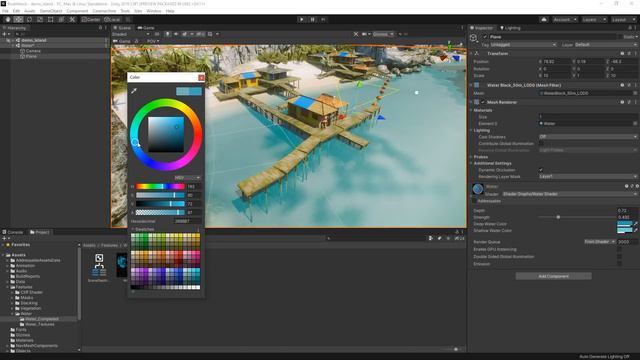Viewport: 640px width, 360px height.
Task: Toggle the Center pivot mode button
Action: [x=91, y=19]
